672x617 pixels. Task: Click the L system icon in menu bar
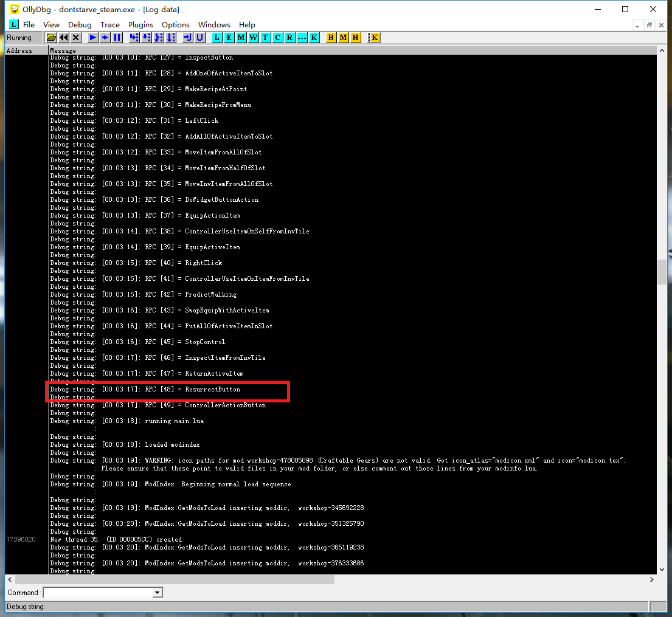pyautogui.click(x=14, y=24)
